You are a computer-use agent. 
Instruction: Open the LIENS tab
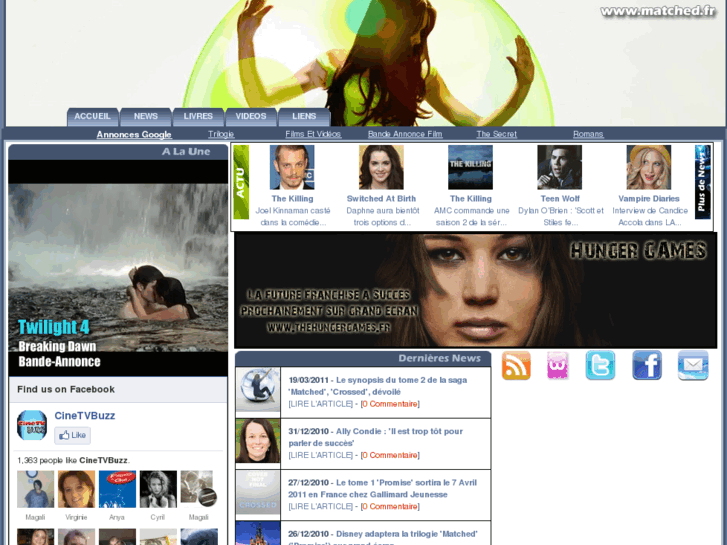[x=304, y=116]
